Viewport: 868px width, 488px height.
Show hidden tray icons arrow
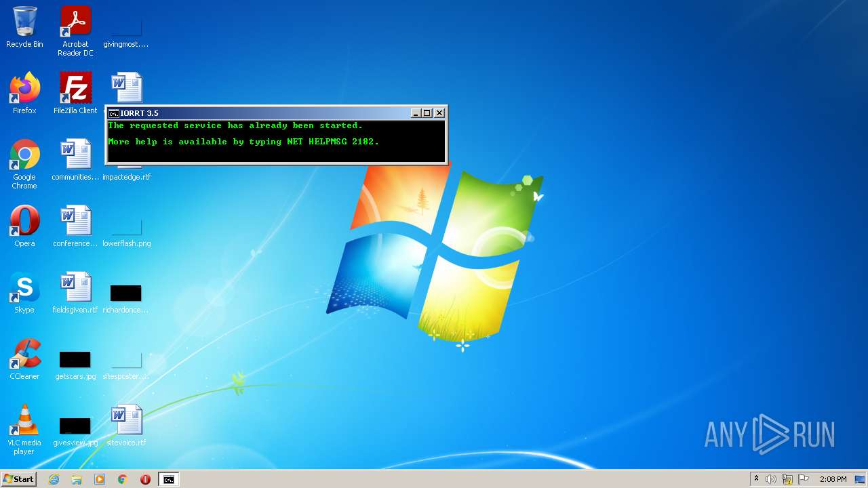(756, 479)
